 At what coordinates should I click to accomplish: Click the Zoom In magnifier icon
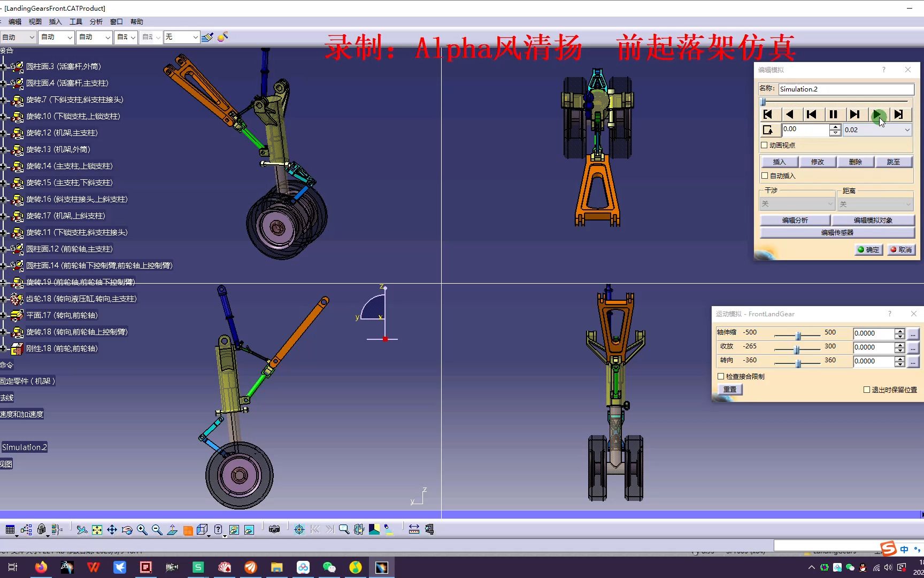[142, 530]
